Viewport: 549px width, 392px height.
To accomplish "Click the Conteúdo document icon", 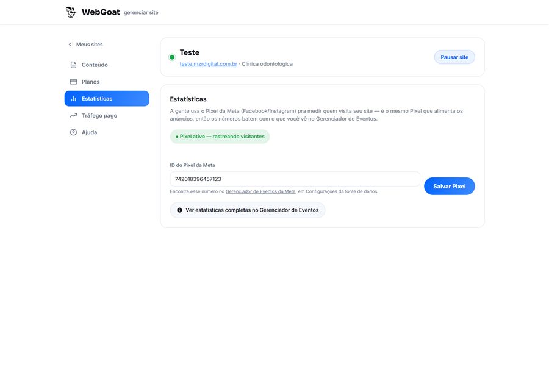I will tap(73, 65).
